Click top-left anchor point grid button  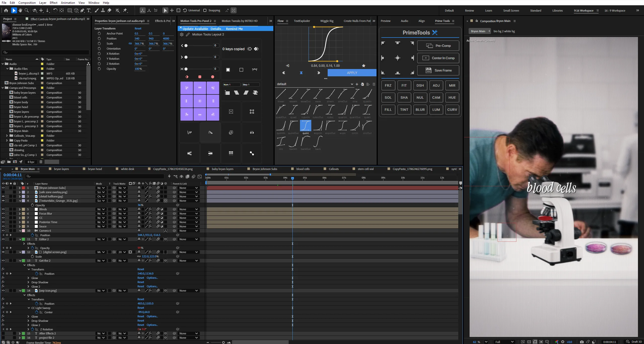[x=187, y=88]
